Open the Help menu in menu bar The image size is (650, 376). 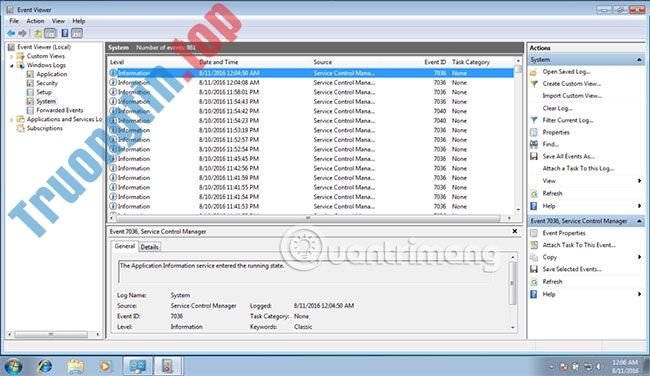(x=79, y=21)
